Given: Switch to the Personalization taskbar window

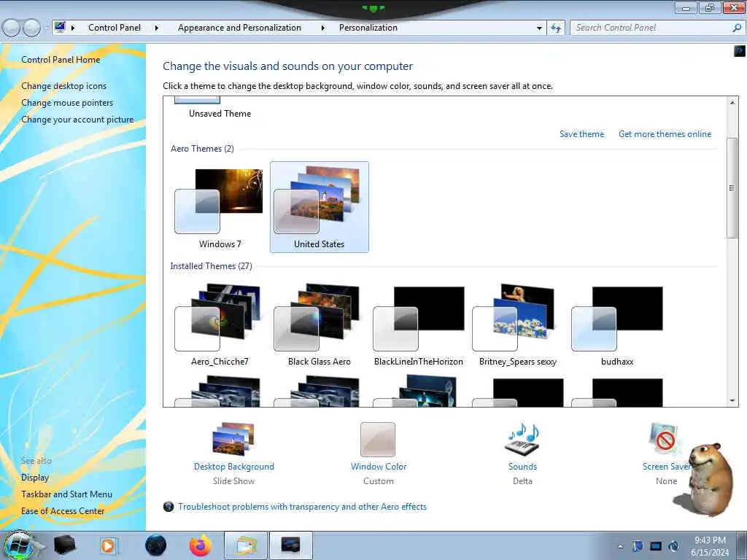Looking at the screenshot, I should pyautogui.click(x=246, y=545).
